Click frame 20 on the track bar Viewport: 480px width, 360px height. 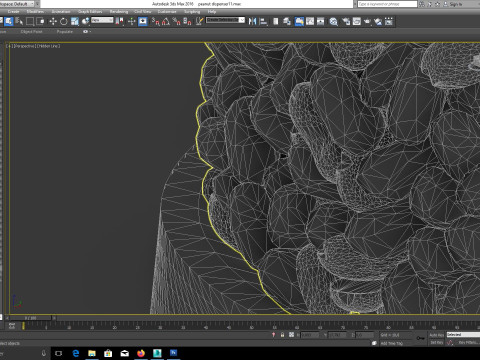114,326
